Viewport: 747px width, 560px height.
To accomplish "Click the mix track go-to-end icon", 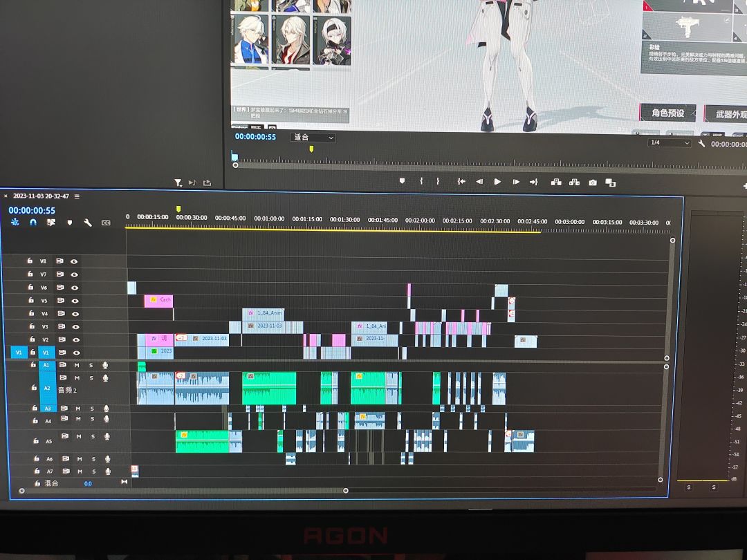I will 124,482.
